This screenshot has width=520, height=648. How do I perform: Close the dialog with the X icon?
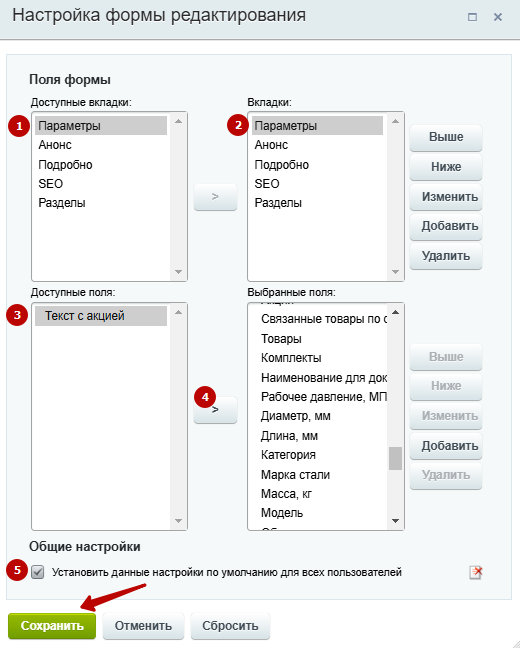point(498,17)
